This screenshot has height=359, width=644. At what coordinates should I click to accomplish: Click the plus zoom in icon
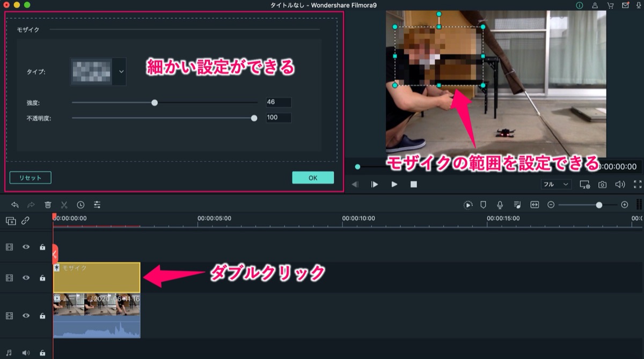point(624,204)
